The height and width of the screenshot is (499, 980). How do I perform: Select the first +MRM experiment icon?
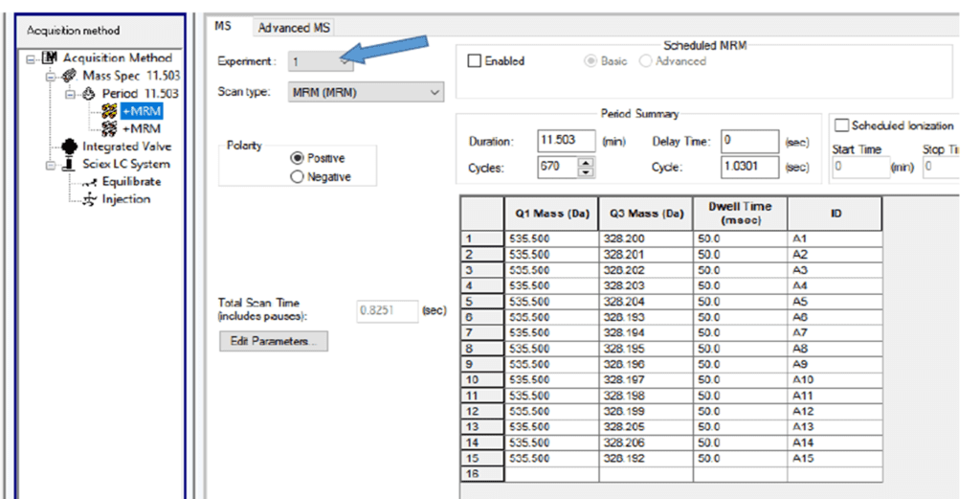[110, 111]
